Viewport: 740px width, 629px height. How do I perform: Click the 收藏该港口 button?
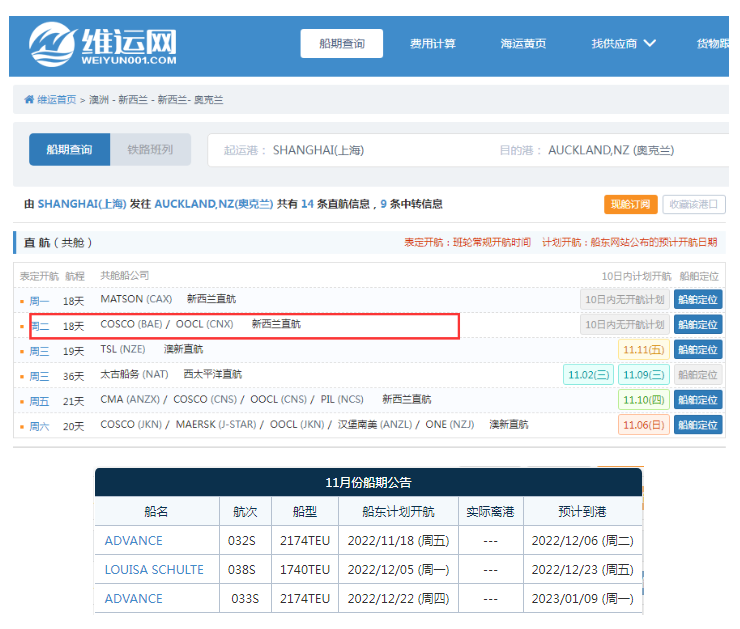point(694,204)
